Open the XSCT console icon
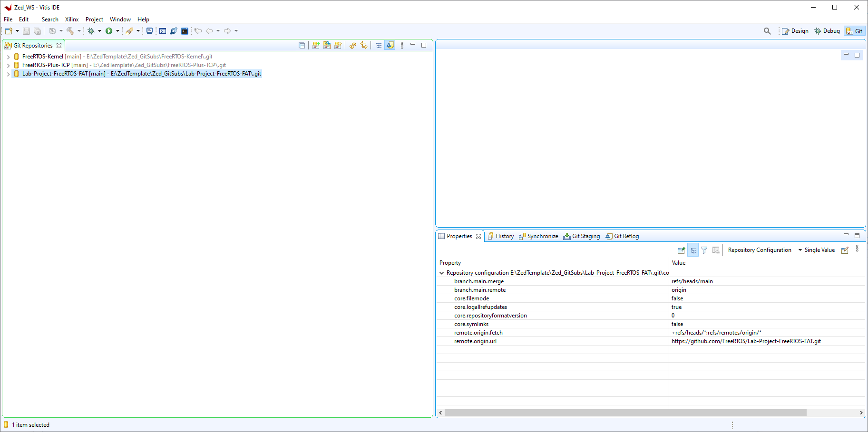Screen dimensions: 868x432 pyautogui.click(x=163, y=31)
